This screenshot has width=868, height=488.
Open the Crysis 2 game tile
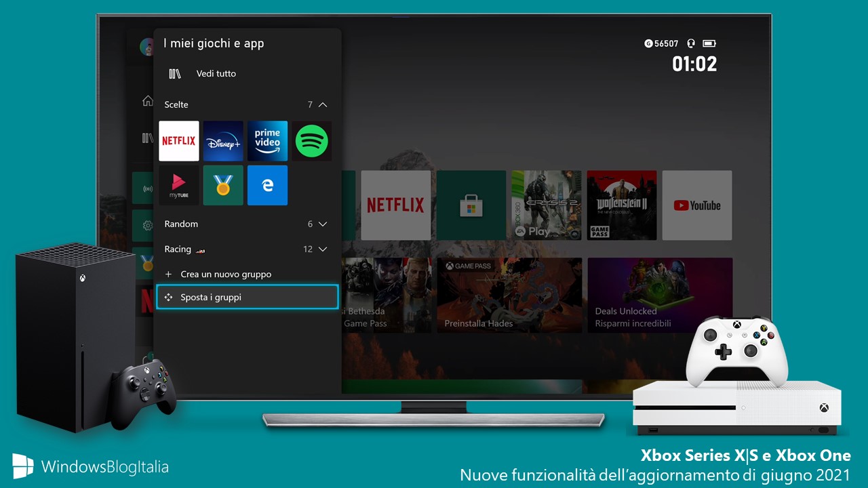click(x=547, y=205)
